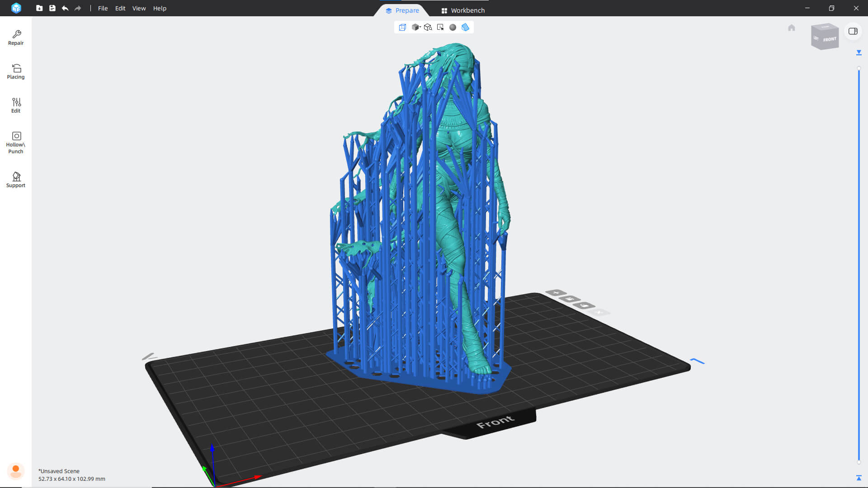
Task: Click the save icon in title bar
Action: click(52, 8)
